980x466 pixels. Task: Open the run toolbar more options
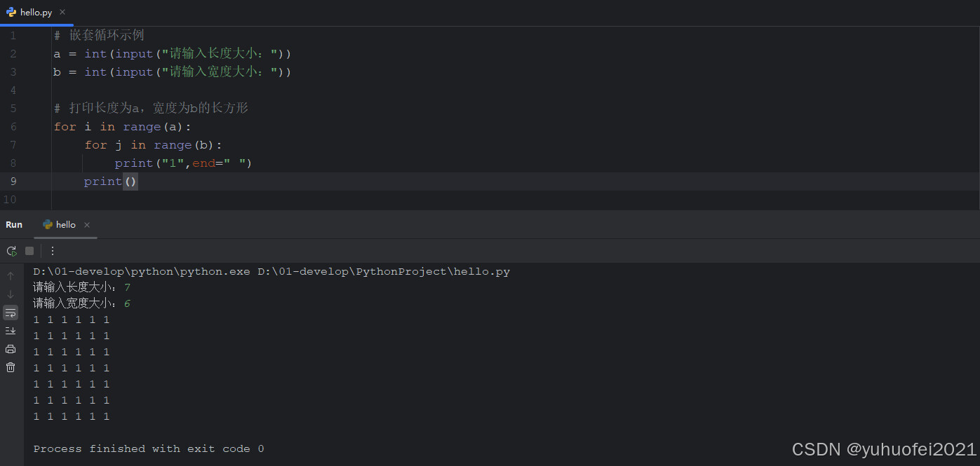(x=52, y=251)
